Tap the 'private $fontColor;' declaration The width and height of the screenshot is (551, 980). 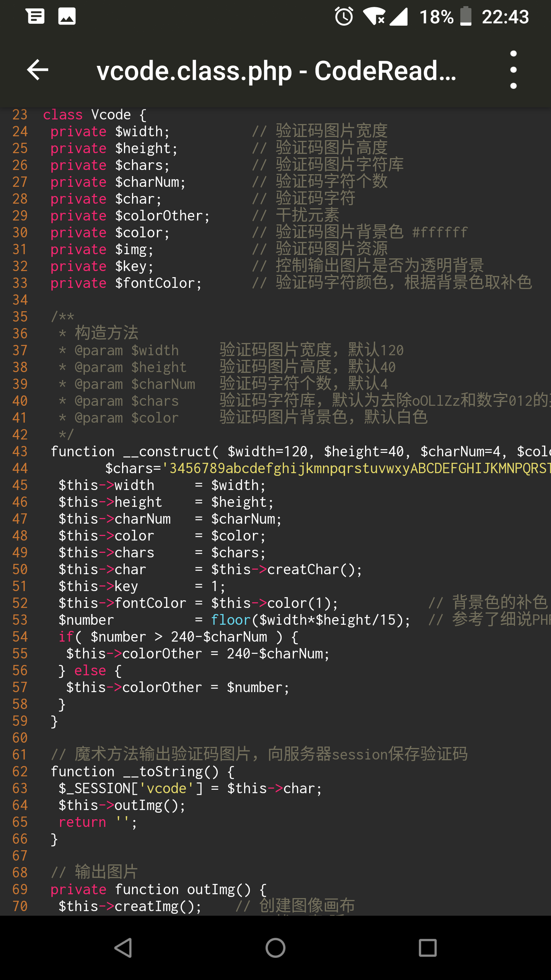126,283
